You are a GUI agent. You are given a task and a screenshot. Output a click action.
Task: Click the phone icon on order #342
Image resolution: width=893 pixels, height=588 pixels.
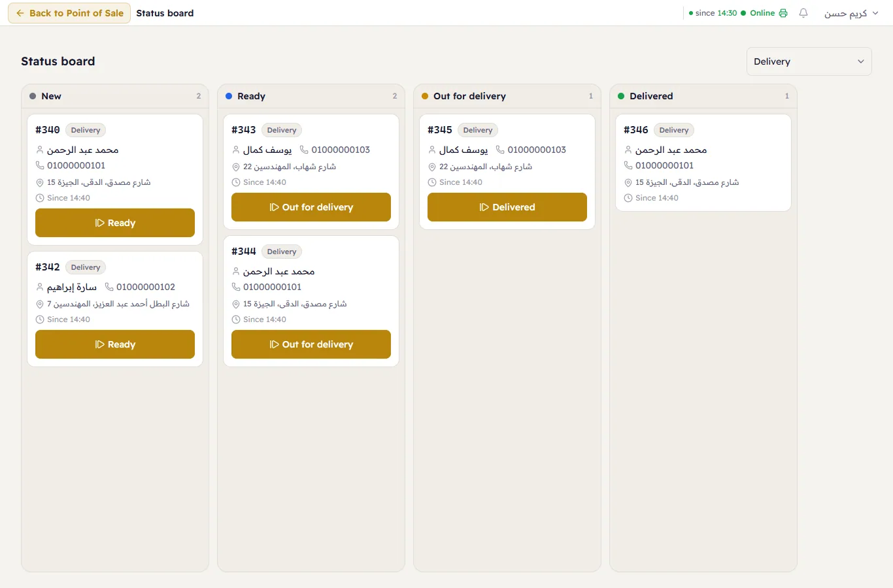109,287
